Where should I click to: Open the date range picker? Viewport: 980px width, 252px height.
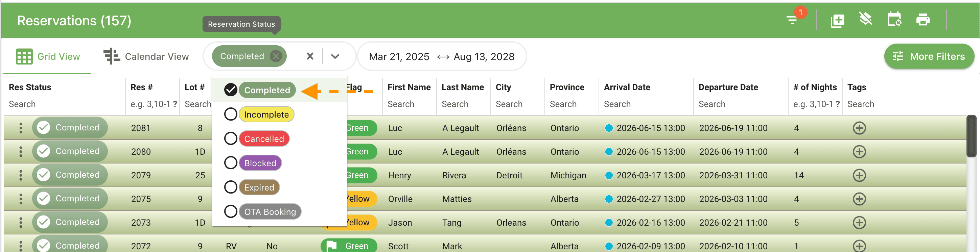click(441, 57)
